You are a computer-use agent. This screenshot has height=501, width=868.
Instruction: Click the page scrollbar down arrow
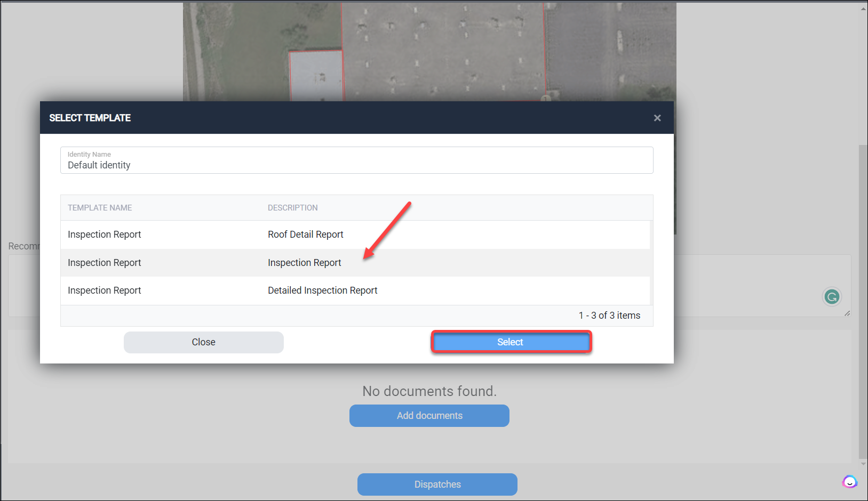tap(863, 464)
